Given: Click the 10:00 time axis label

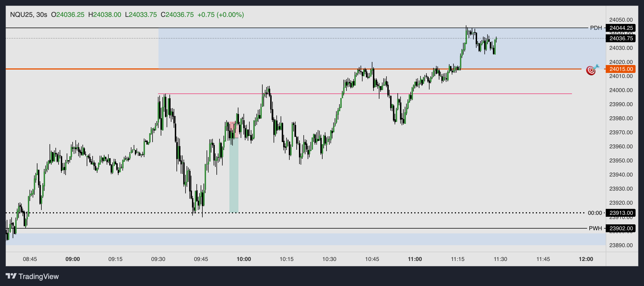Looking at the screenshot, I should 244,259.
